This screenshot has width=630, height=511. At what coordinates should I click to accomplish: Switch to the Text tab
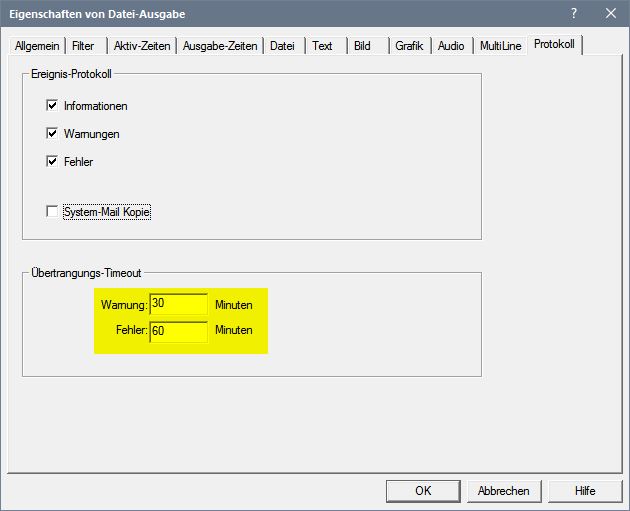322,46
